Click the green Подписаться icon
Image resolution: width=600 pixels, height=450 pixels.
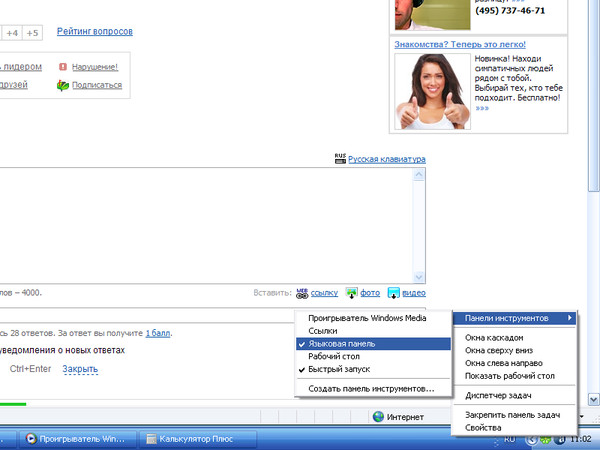tap(63, 85)
